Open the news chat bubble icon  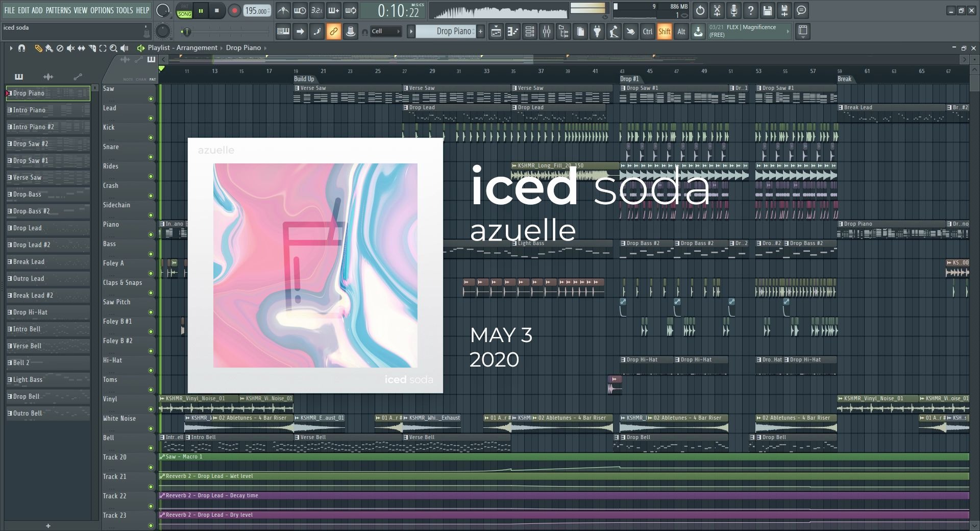(x=801, y=10)
